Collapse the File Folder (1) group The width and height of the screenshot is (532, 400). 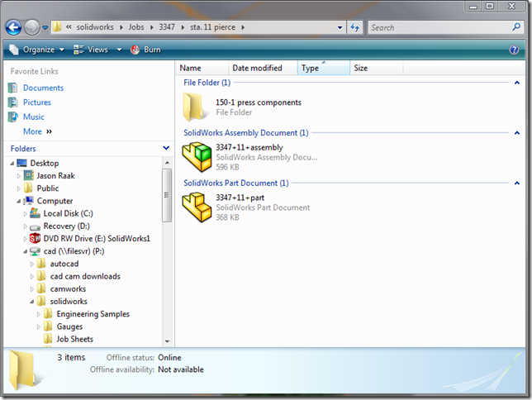click(517, 83)
